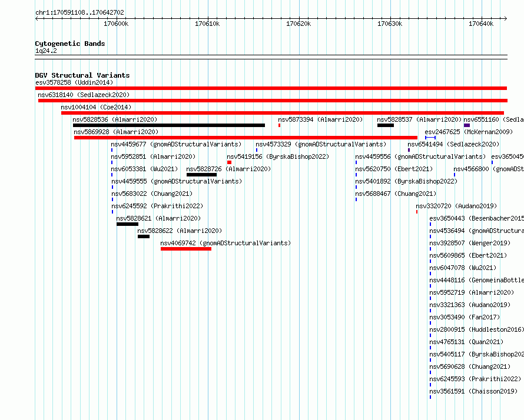This screenshot has width=524, height=420.
Task: Click nsv4448116 (GenomeinaBottle) label
Action: coord(476,280)
